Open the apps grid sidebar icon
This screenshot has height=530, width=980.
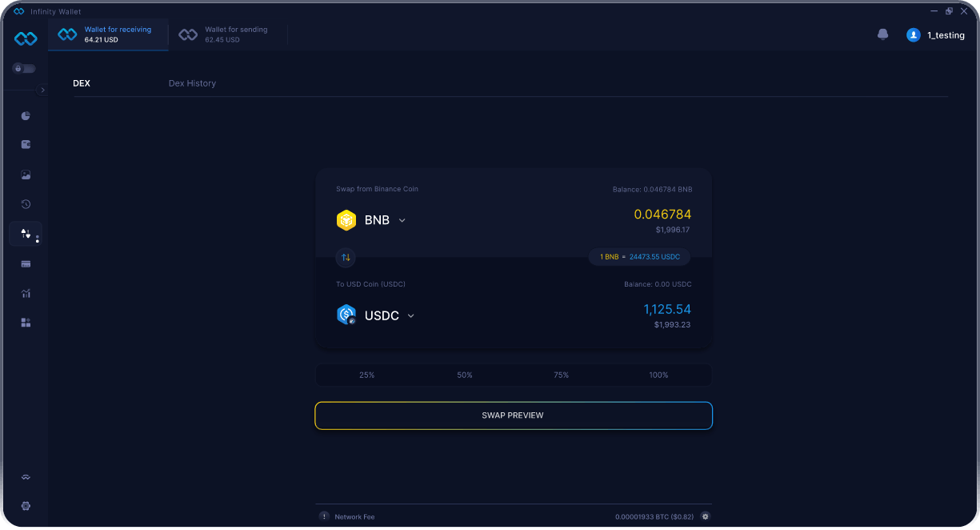(26, 323)
